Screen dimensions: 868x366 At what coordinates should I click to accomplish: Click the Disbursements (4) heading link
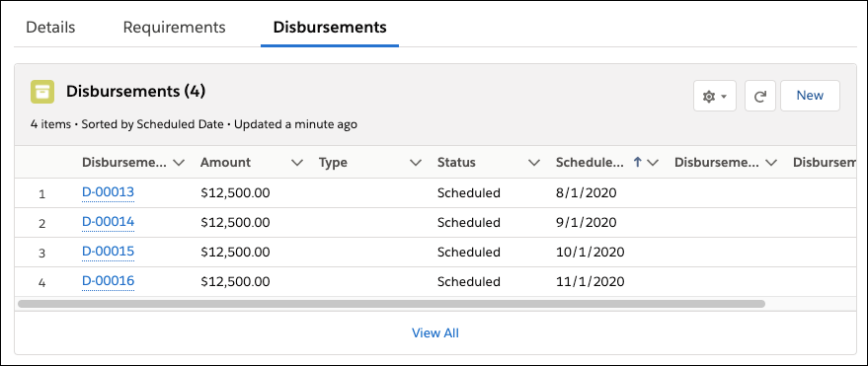tap(135, 91)
